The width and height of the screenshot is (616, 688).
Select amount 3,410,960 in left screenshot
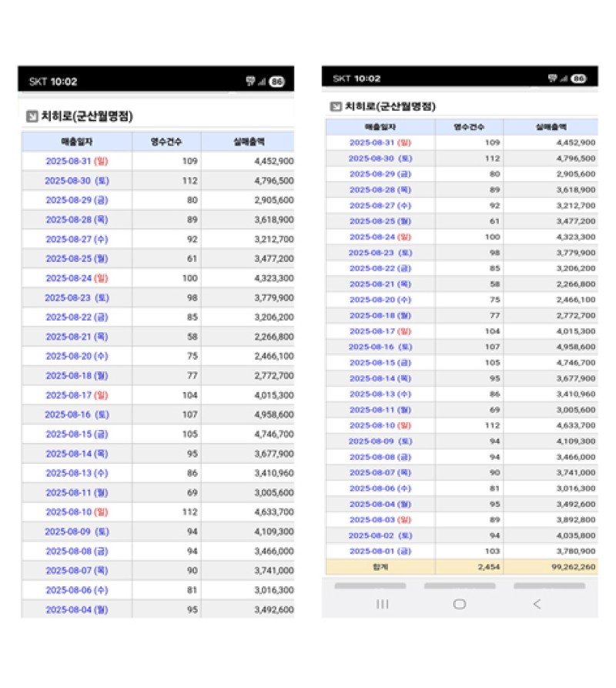[274, 473]
